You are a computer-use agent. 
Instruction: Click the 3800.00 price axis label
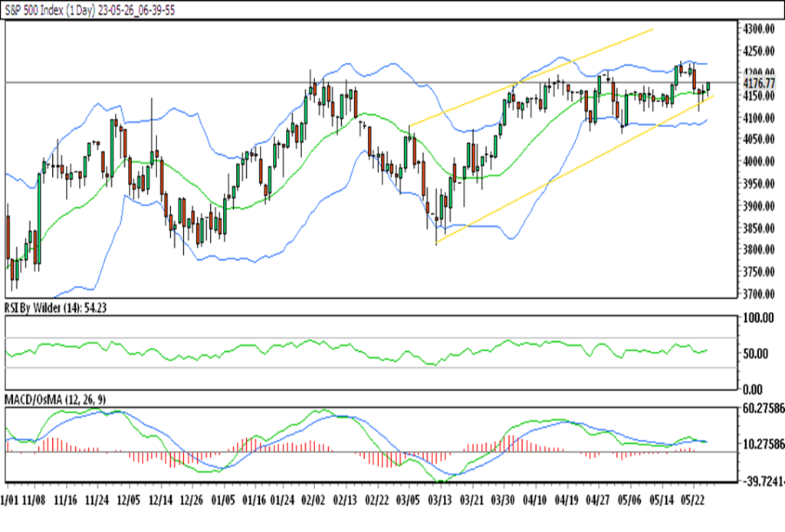point(759,249)
